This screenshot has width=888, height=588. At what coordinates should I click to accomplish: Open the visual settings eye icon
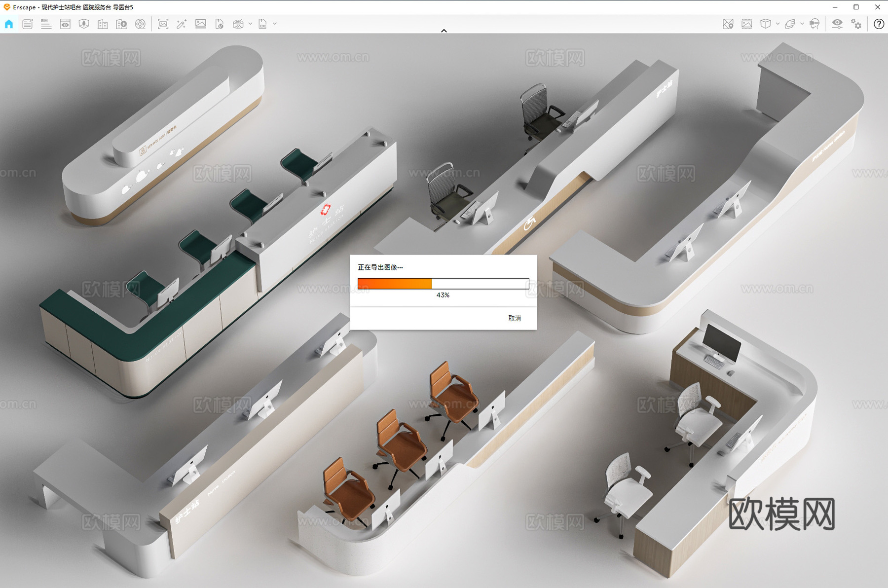(837, 24)
